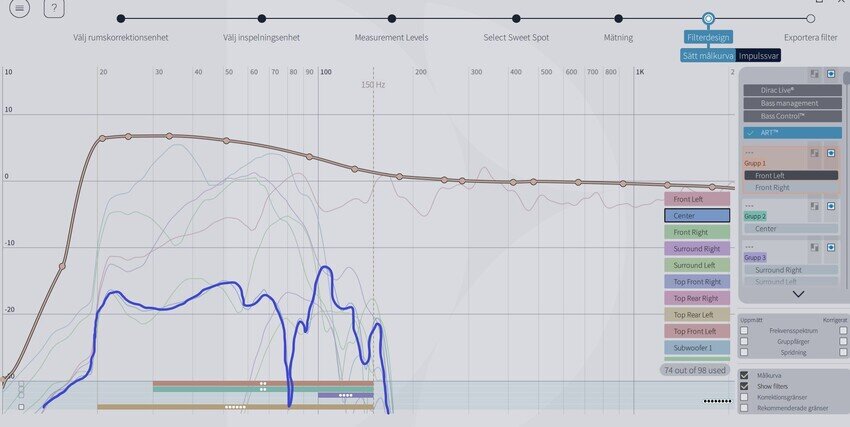Enable the Korrektionsgränser checkbox
The image size is (850, 427).
click(744, 397)
